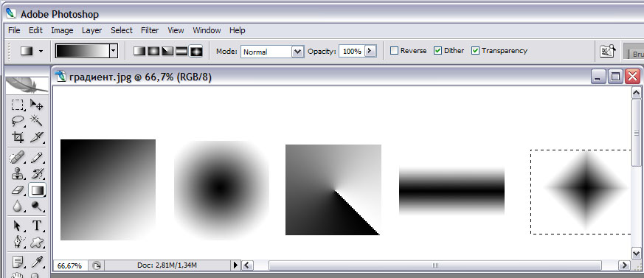This screenshot has width=644, height=278.
Task: Click the scroll left arrow
Action: (246, 265)
